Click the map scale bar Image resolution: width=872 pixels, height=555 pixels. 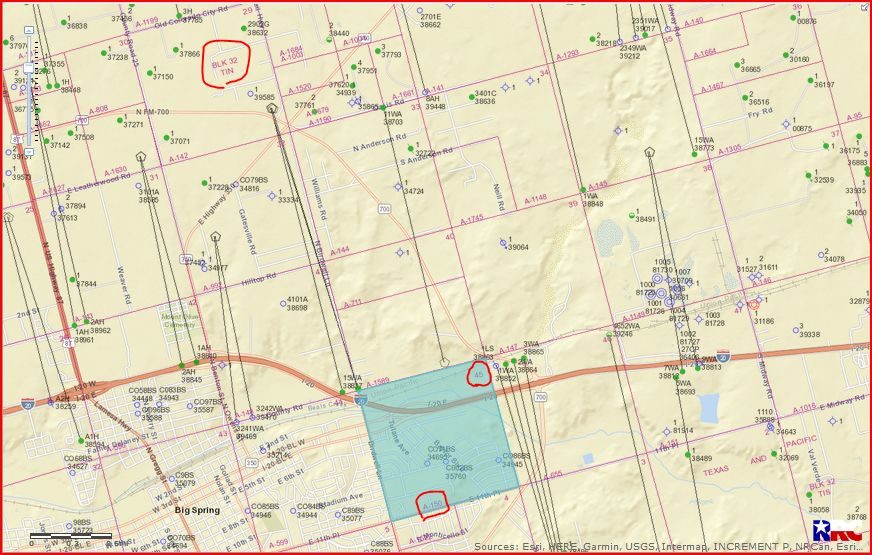[x=71, y=537]
